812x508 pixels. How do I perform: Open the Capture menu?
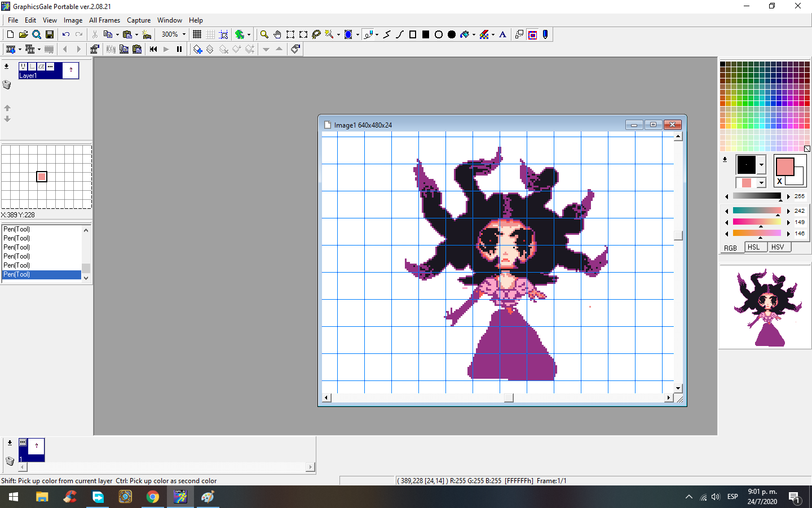click(x=139, y=20)
